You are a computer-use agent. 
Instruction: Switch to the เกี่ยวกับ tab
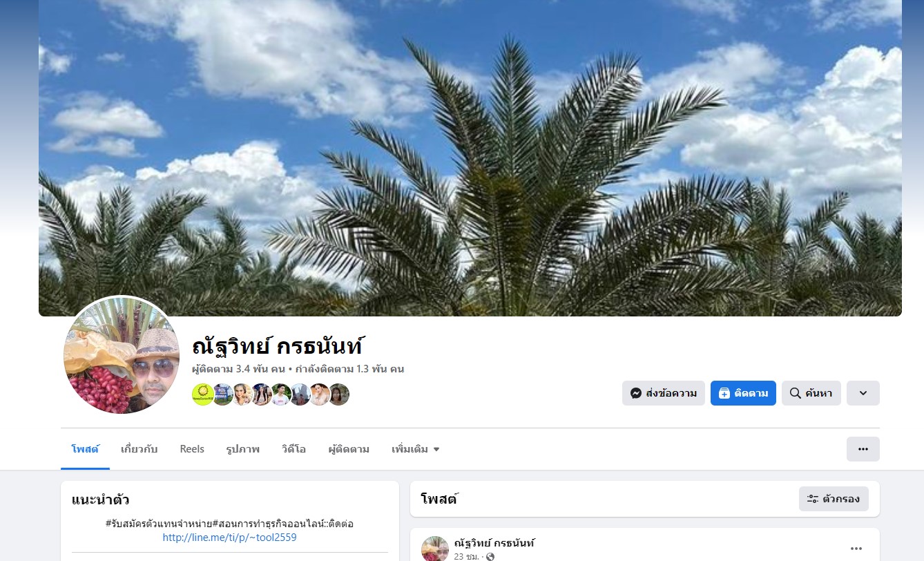139,449
